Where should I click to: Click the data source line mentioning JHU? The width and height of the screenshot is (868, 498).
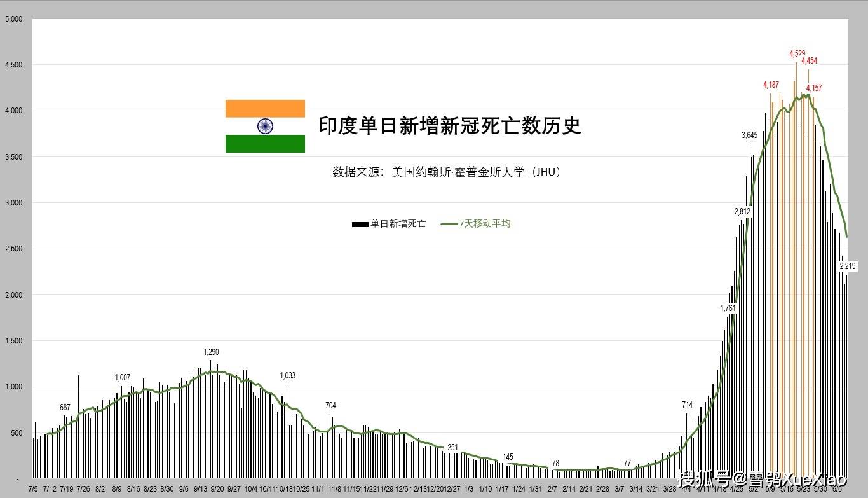pos(447,172)
